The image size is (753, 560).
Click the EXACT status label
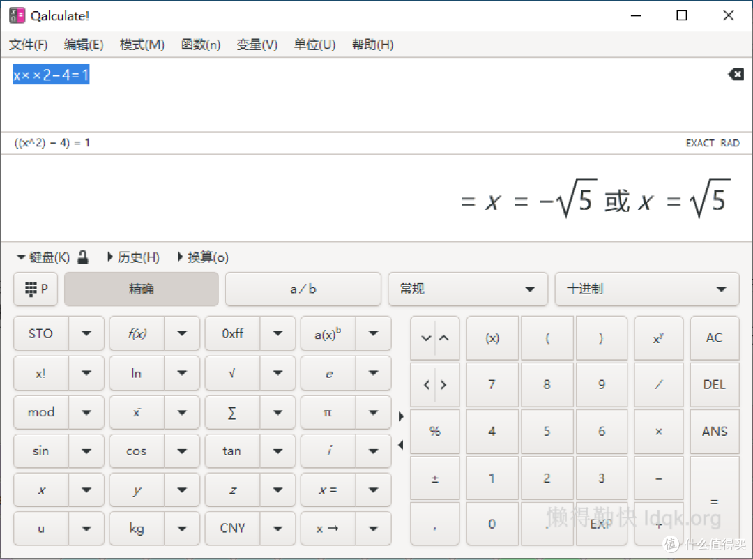(700, 143)
